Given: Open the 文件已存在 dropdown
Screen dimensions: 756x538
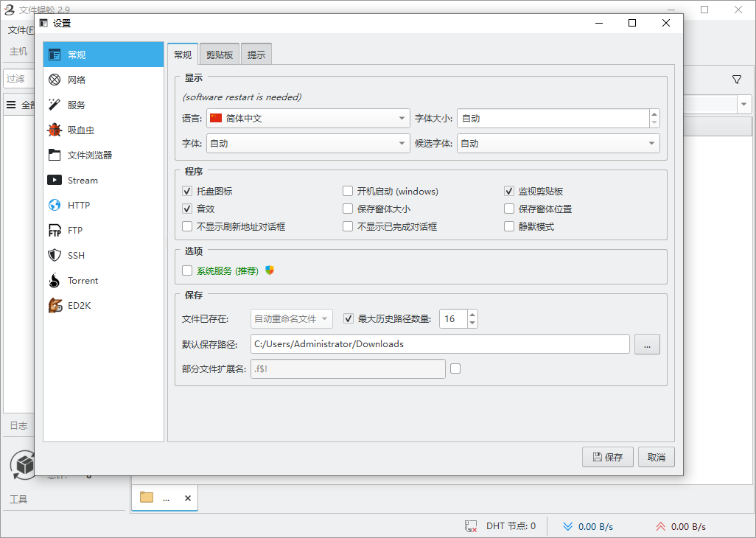Looking at the screenshot, I should tap(292, 318).
